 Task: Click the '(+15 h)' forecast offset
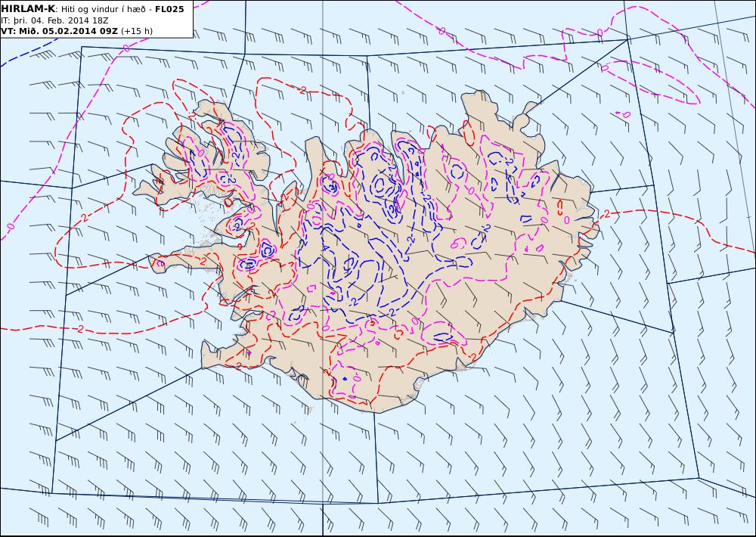click(137, 31)
